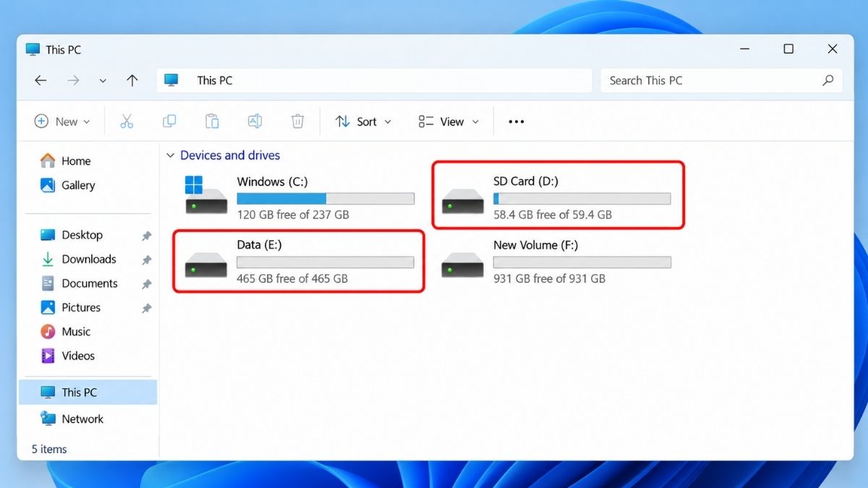Click the 5 items status text

[x=49, y=449]
